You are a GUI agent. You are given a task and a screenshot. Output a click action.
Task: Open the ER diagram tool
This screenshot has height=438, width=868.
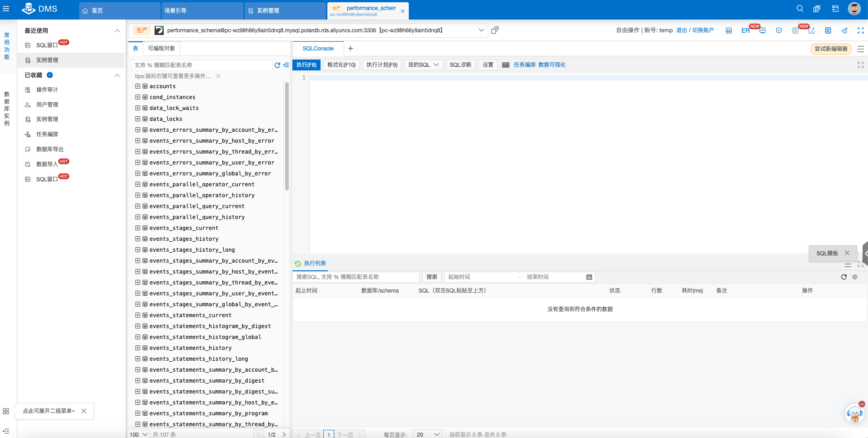pyautogui.click(x=746, y=30)
